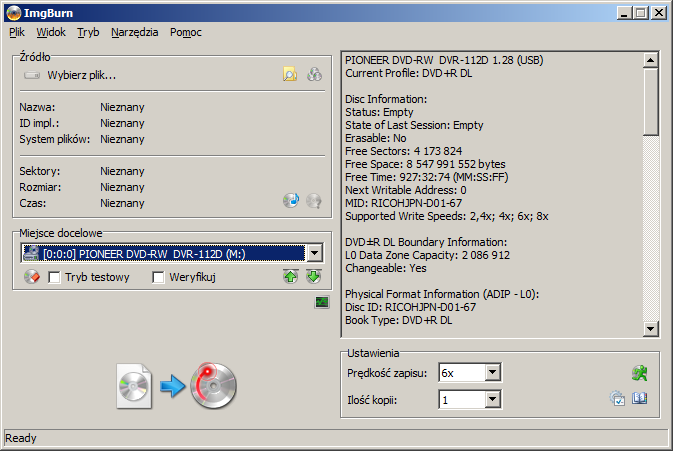673x451 pixels.
Task: Click the Free Time: 927:32:74 line
Action: [x=427, y=177]
